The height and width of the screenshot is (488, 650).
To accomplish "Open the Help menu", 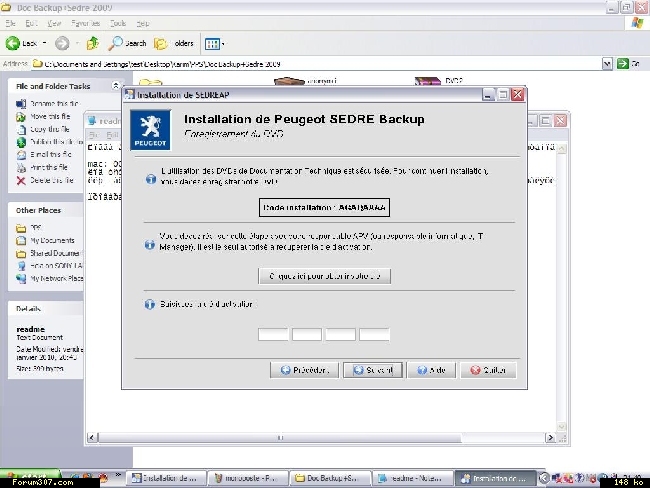I will click(143, 23).
